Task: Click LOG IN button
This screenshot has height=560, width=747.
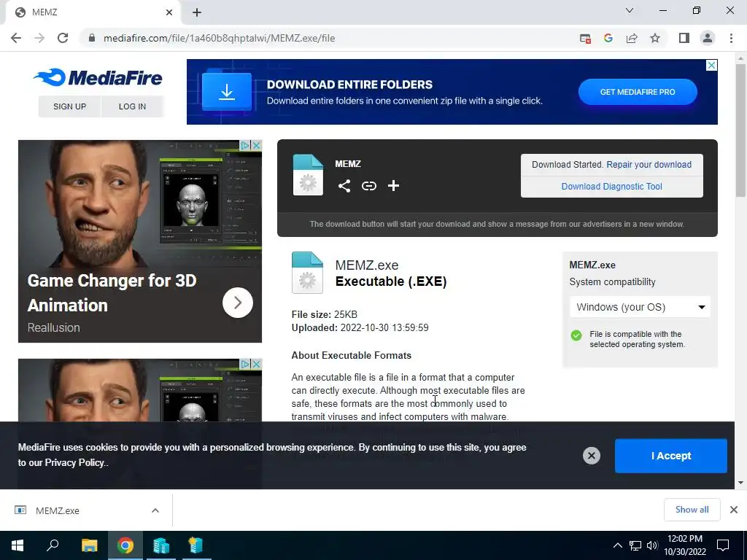Action: pyautogui.click(x=133, y=106)
